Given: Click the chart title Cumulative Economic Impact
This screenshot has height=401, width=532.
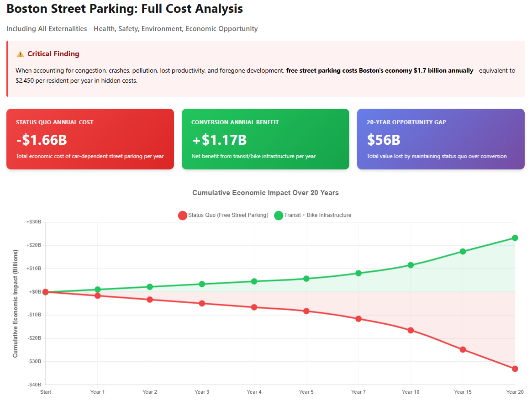Looking at the screenshot, I should pyautogui.click(x=265, y=193).
